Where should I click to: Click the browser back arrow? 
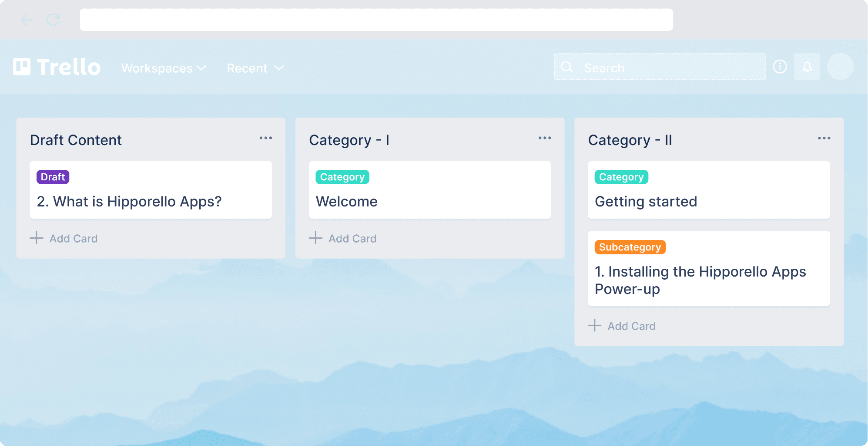coord(27,19)
